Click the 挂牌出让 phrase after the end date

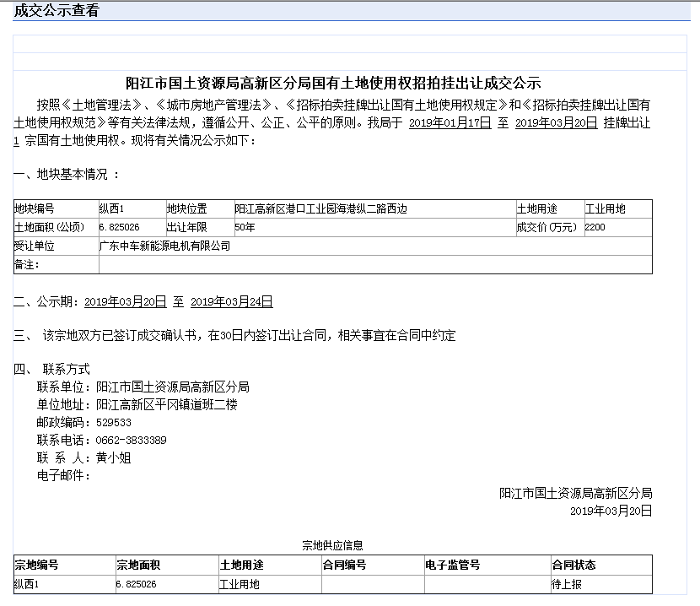[627, 122]
